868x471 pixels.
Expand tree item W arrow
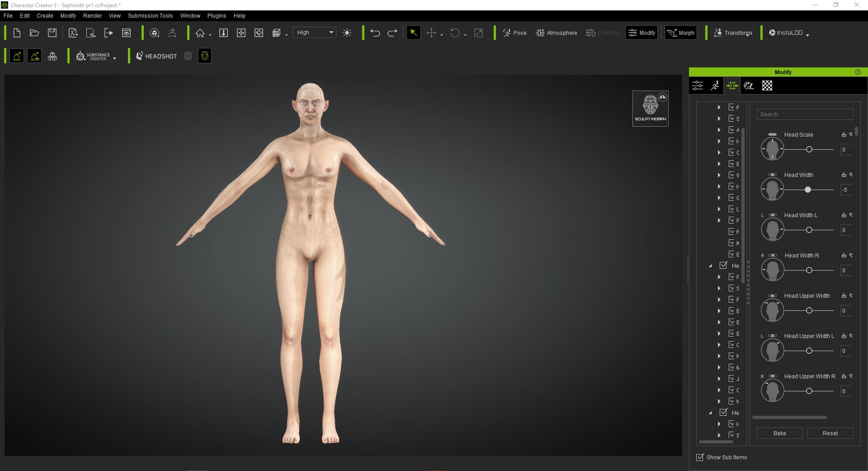pos(719,175)
